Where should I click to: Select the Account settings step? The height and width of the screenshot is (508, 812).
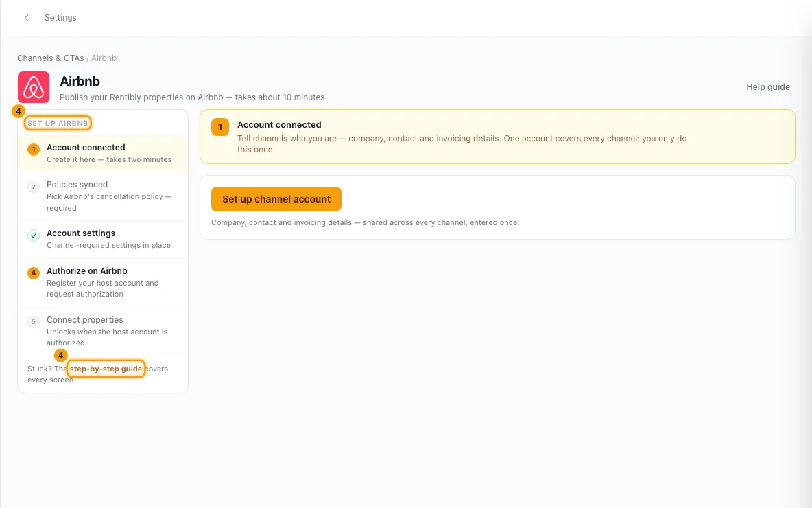pyautogui.click(x=103, y=239)
